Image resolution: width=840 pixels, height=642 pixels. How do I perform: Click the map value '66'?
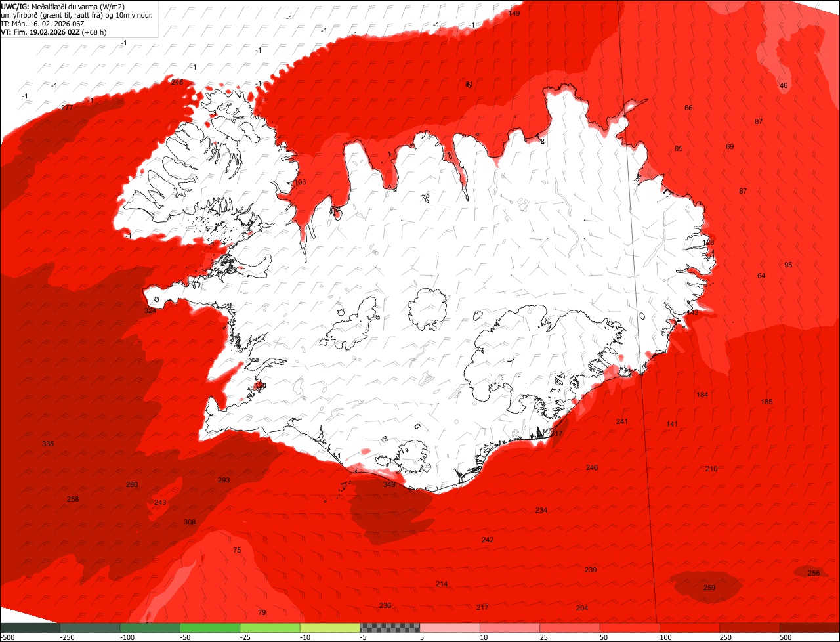[x=688, y=108]
